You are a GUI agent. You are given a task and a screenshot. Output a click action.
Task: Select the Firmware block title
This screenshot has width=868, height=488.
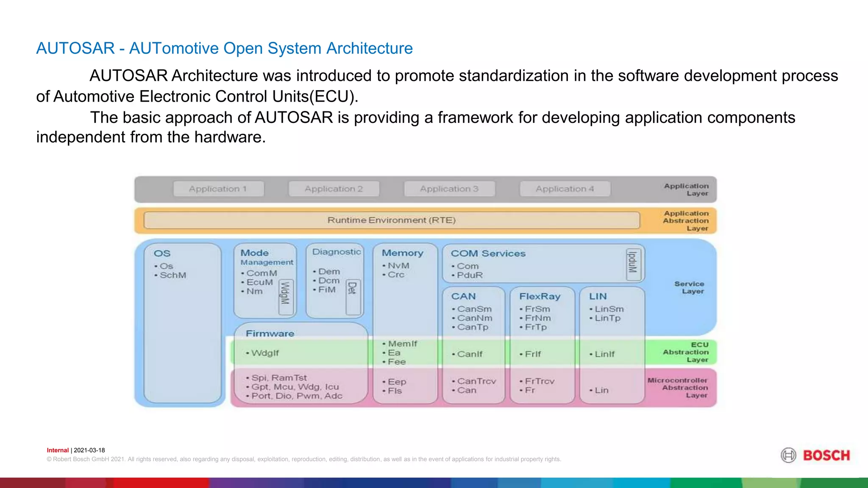(x=270, y=334)
